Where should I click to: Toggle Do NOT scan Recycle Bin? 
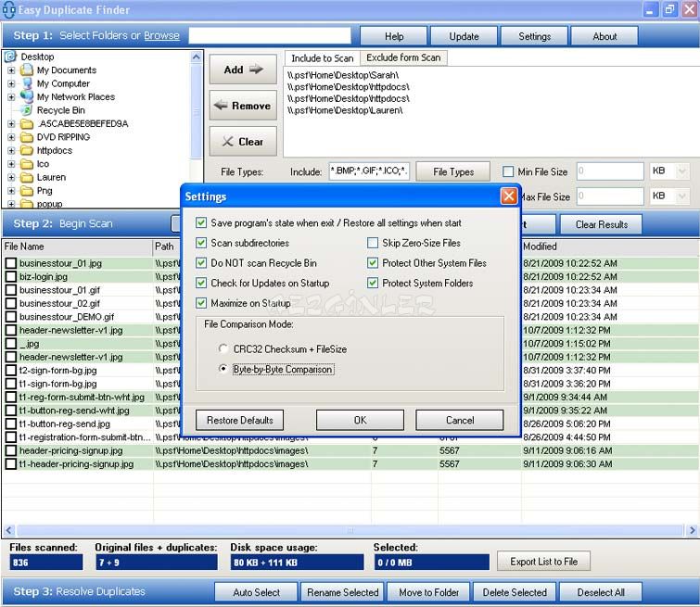point(201,262)
